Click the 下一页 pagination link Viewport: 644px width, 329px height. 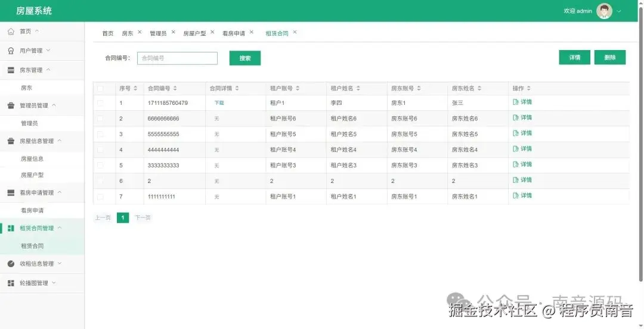[x=143, y=218]
